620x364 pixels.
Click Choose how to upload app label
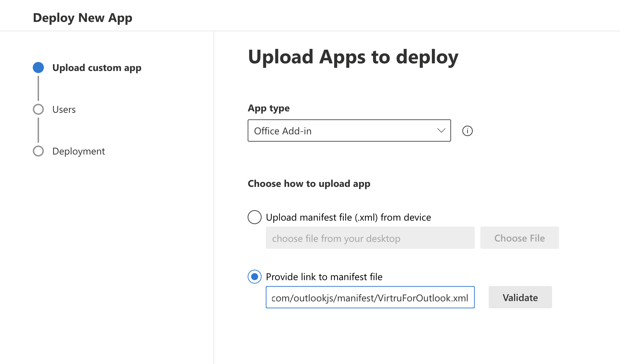pyautogui.click(x=309, y=184)
